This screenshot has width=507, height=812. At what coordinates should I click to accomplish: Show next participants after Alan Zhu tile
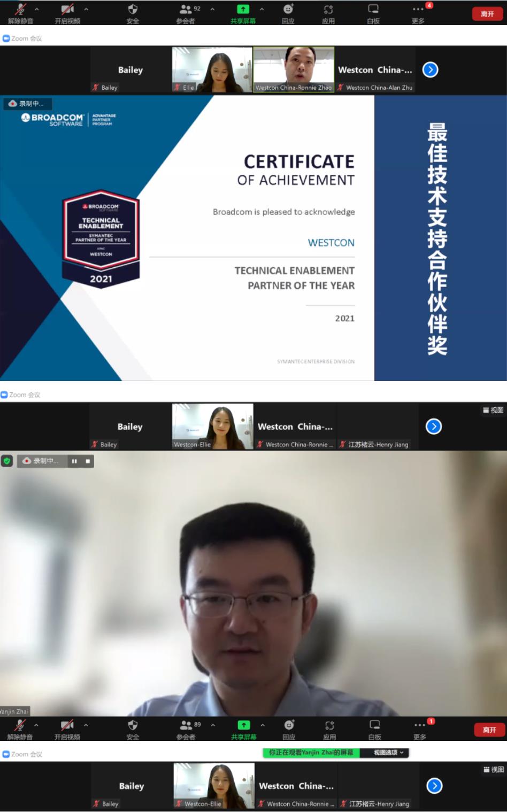[431, 69]
